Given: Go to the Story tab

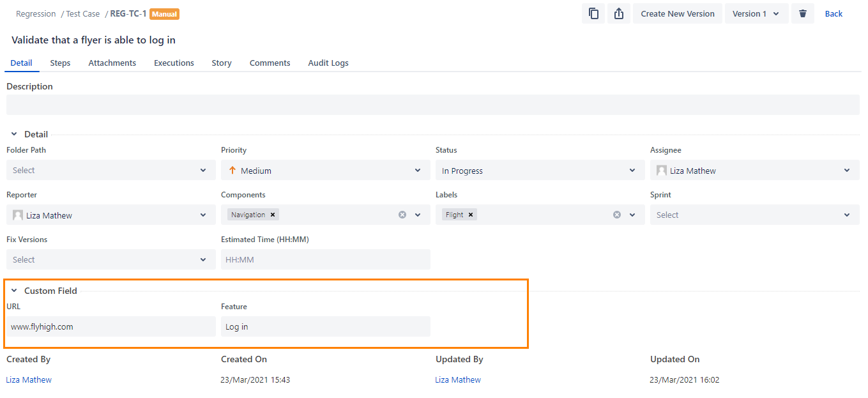Looking at the screenshot, I should (222, 63).
